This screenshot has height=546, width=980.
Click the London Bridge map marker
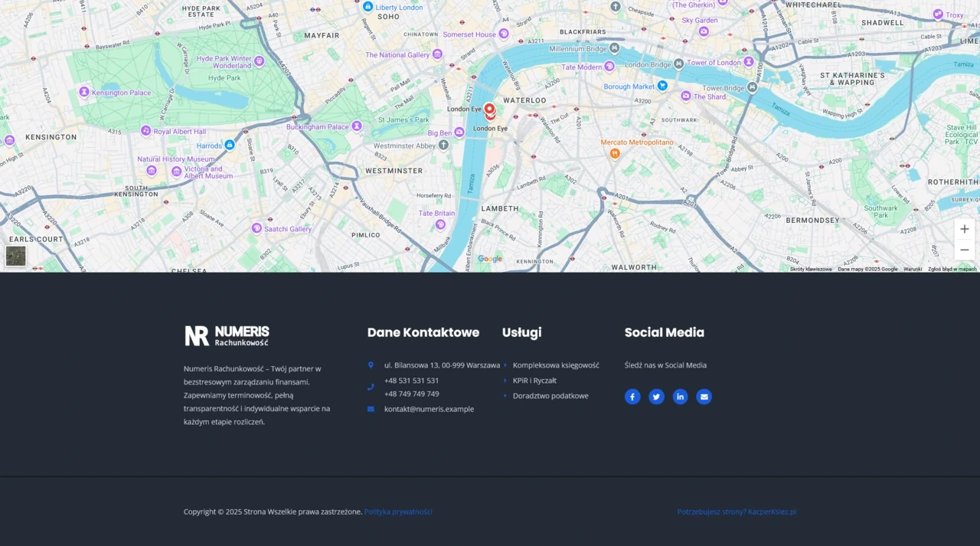[x=678, y=64]
